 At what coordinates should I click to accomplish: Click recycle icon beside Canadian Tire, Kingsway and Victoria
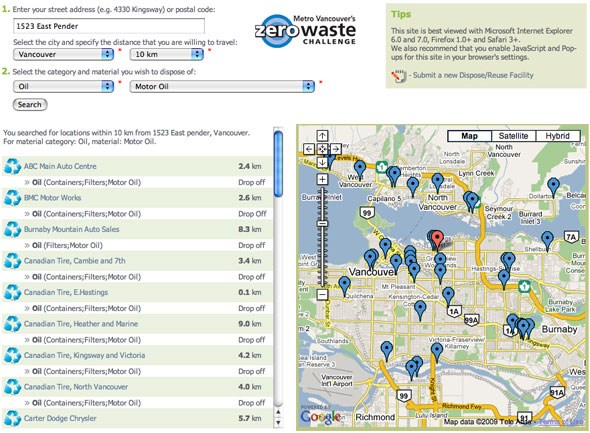click(12, 356)
